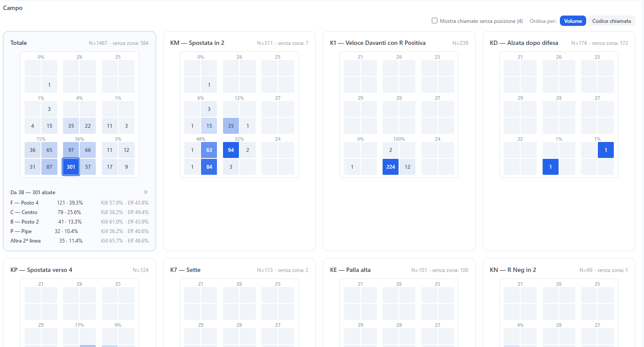Click the 1 cell in K1 Veloce card
Viewport: 644px width, 347px height.
(x=352, y=167)
